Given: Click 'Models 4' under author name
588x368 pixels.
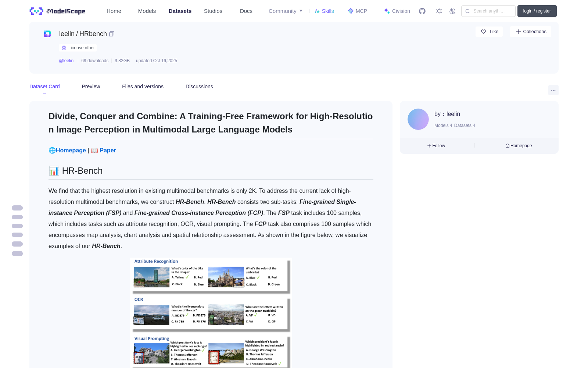Looking at the screenshot, I should (x=443, y=125).
